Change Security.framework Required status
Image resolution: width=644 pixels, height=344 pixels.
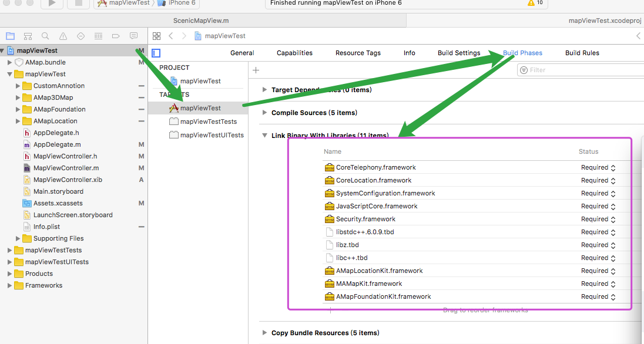[x=598, y=219]
